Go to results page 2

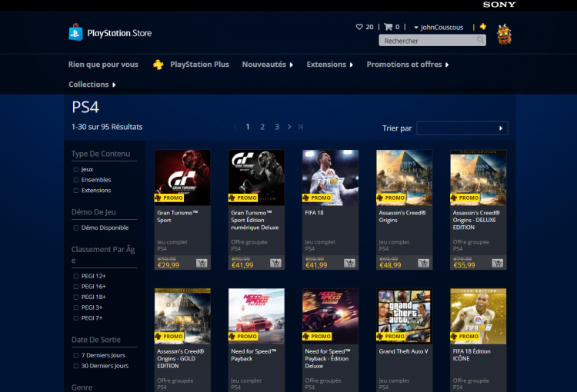click(x=262, y=127)
